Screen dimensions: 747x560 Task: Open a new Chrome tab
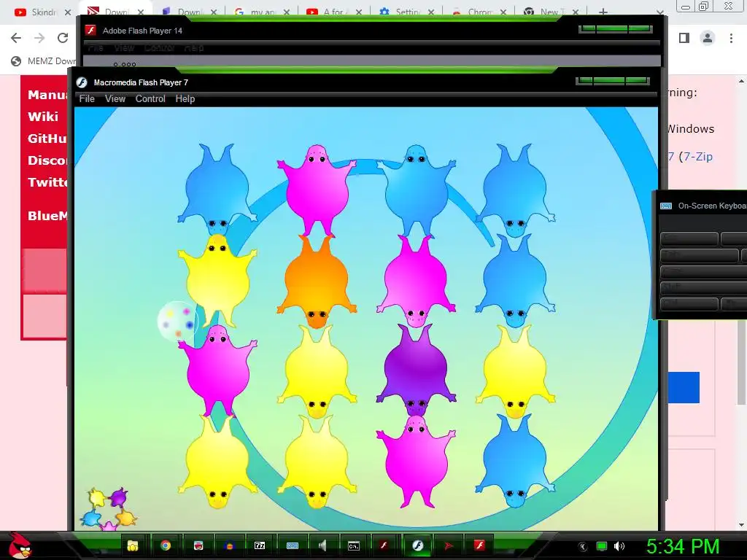click(x=603, y=12)
